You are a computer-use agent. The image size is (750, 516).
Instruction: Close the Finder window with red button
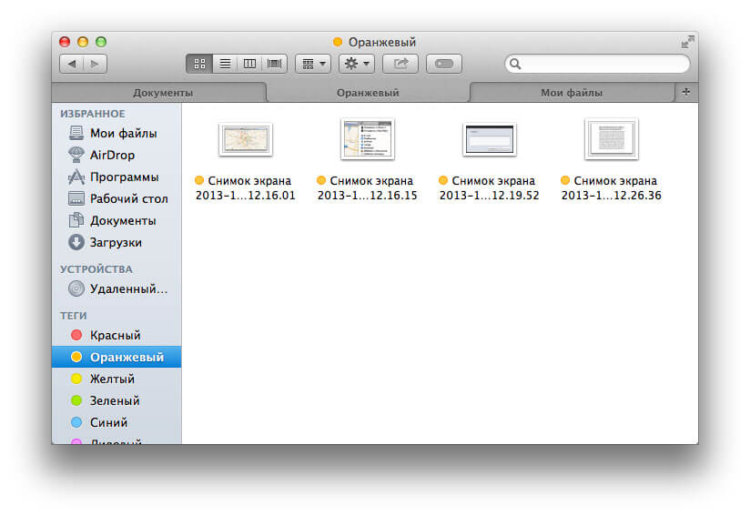click(x=65, y=42)
